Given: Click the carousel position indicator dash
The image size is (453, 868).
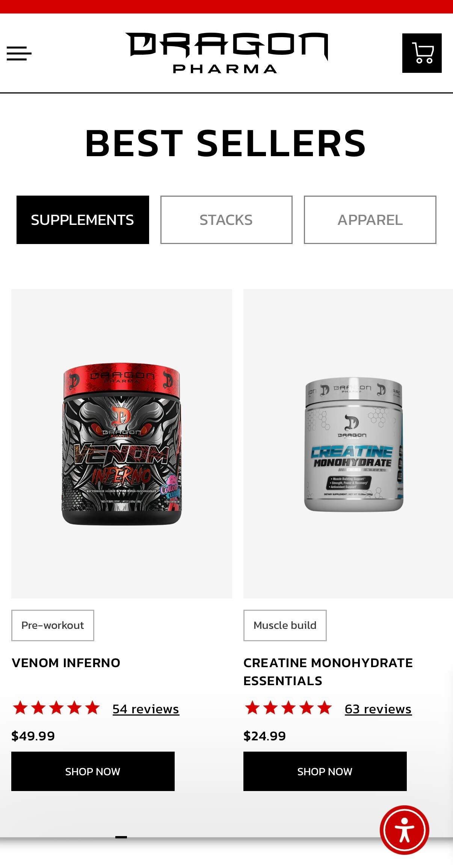Looking at the screenshot, I should click(x=121, y=837).
